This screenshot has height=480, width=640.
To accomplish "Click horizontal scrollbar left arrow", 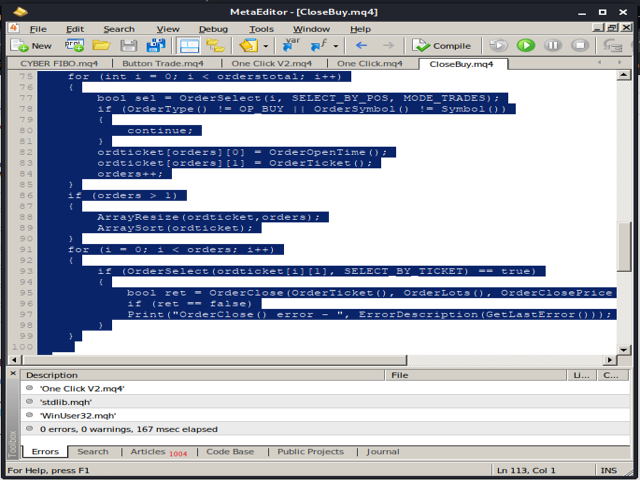I will tap(14, 360).
